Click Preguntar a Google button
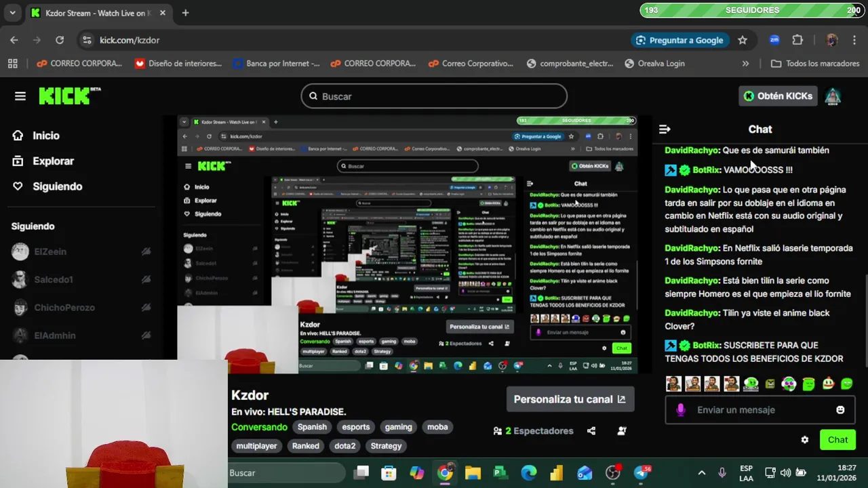Image resolution: width=868 pixels, height=488 pixels. (x=680, y=40)
